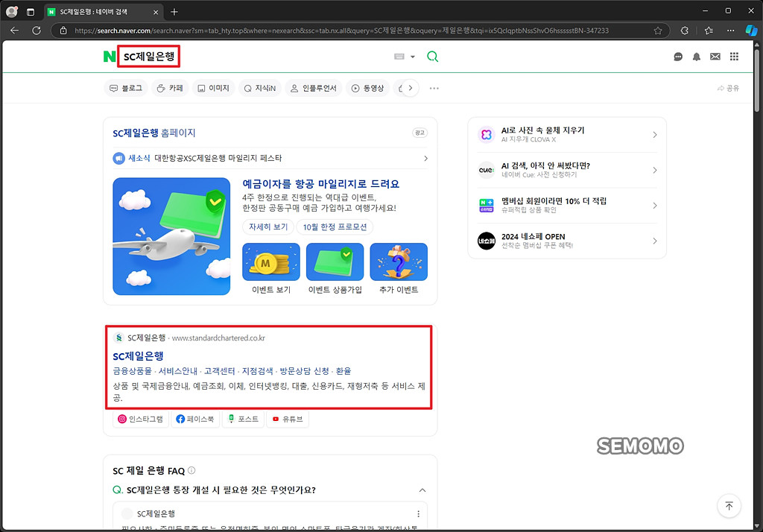Open the 인스타그램 social button

141,419
